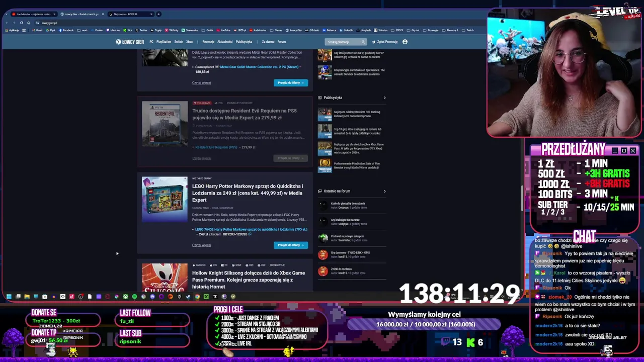Open the Switch menu item
This screenshot has width=644, height=362.
(x=179, y=42)
